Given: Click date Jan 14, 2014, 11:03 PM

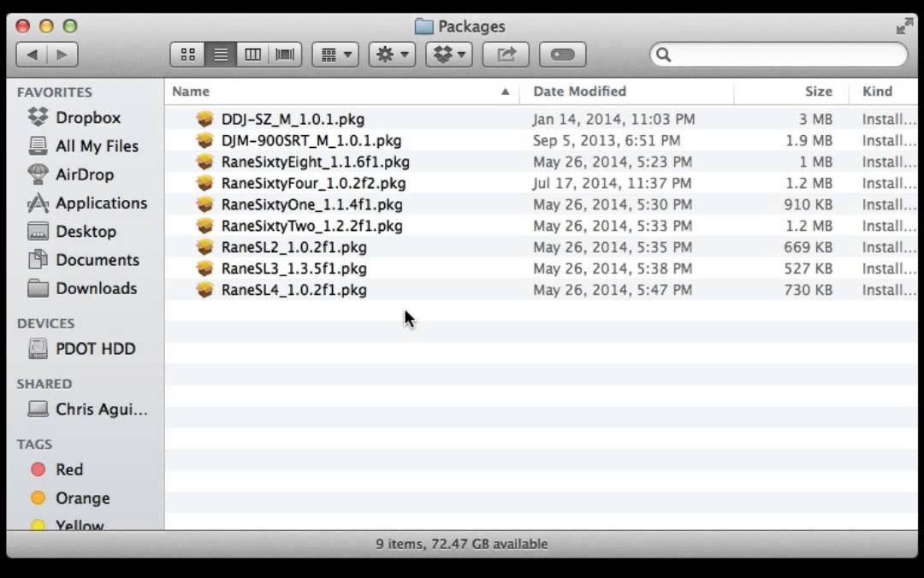Looking at the screenshot, I should click(613, 119).
